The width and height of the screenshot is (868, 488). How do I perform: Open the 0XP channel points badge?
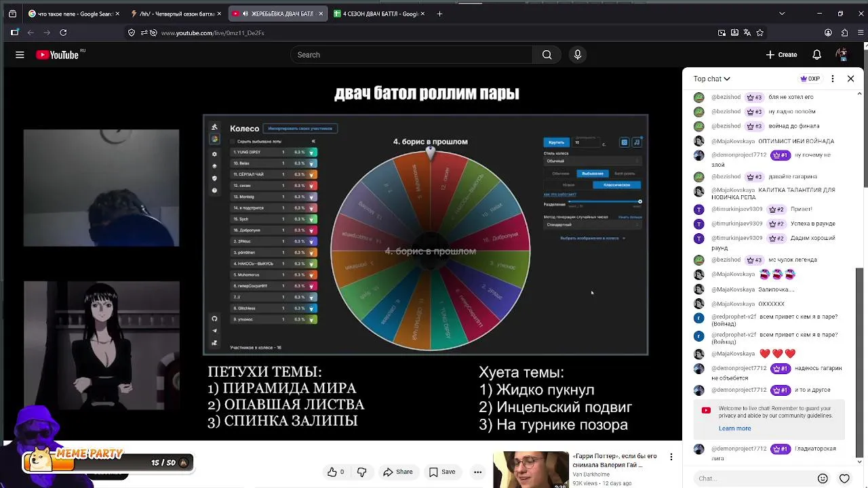click(x=810, y=79)
